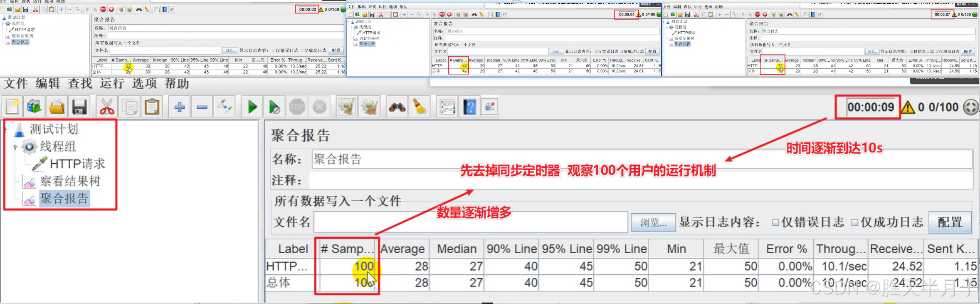Click blue plus Expand All icon in 00:00:09 window
The width and height of the screenshot is (980, 304).
180,107
